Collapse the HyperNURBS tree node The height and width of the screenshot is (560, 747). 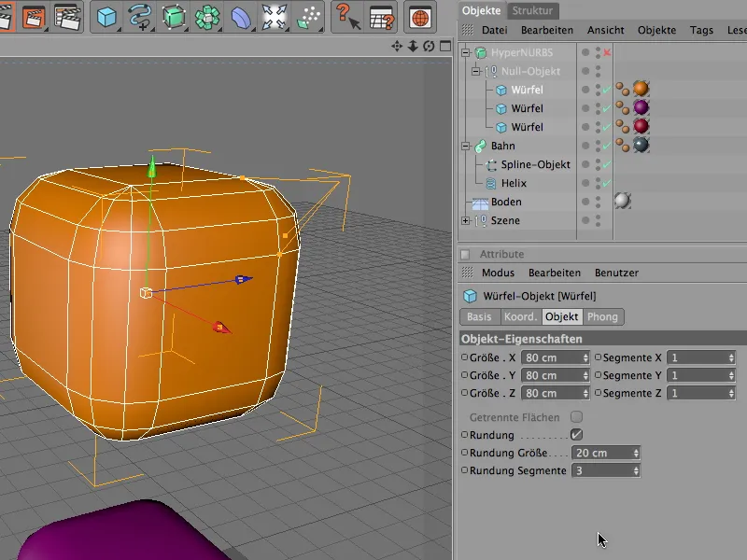465,52
